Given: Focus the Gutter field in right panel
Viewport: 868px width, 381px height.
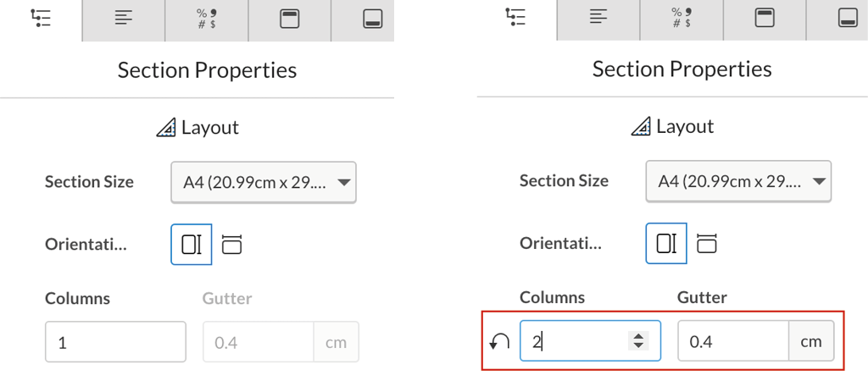Looking at the screenshot, I should click(733, 341).
